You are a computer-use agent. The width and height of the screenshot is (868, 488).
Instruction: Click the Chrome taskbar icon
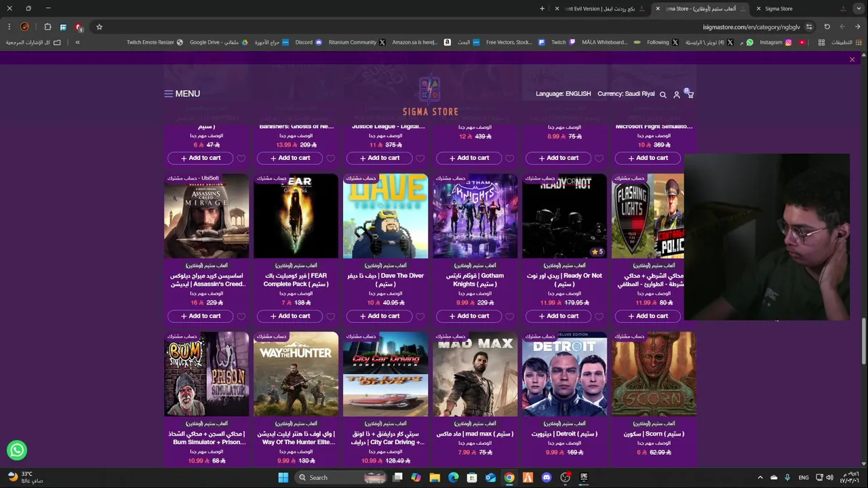[x=509, y=478]
